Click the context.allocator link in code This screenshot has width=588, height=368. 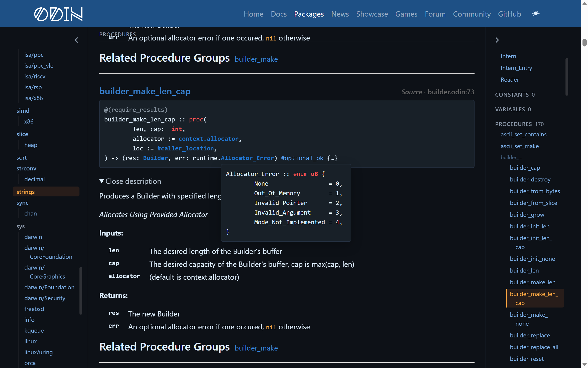click(208, 139)
